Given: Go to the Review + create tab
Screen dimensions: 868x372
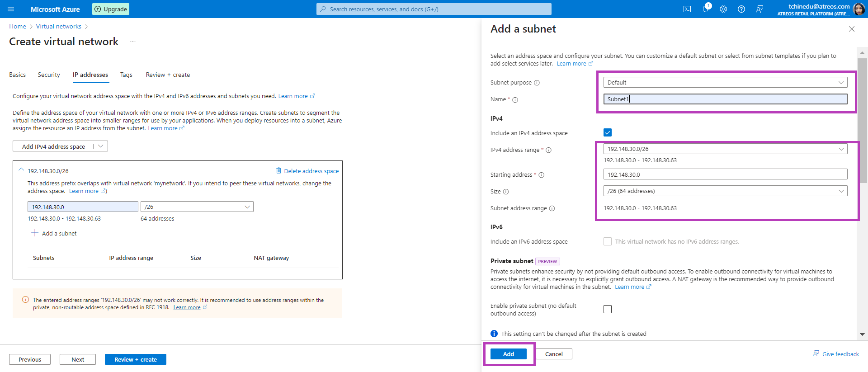Looking at the screenshot, I should 168,75.
